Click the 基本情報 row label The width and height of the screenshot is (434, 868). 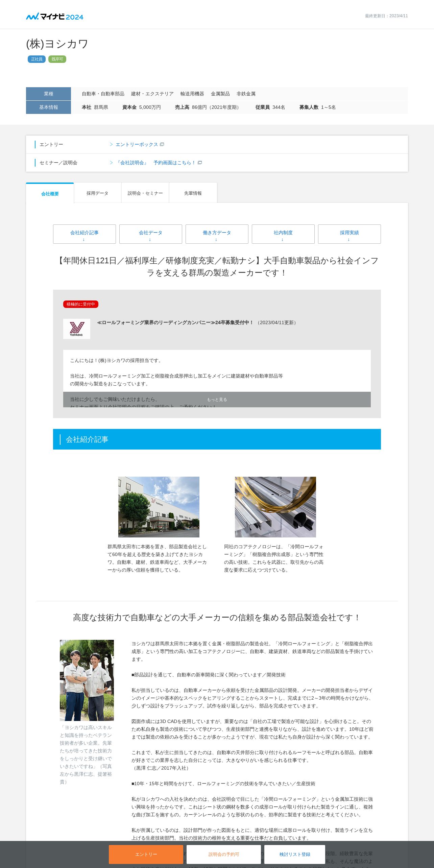[x=48, y=107]
